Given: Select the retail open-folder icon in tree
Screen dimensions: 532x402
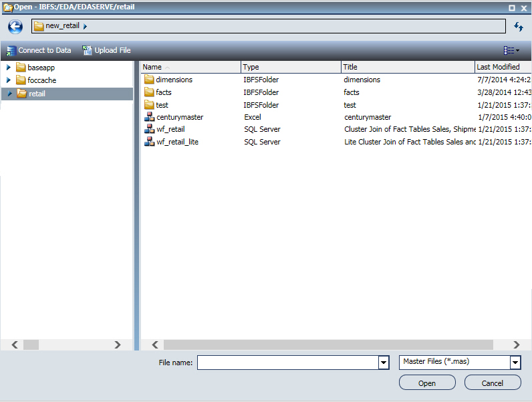Looking at the screenshot, I should click(x=22, y=94).
